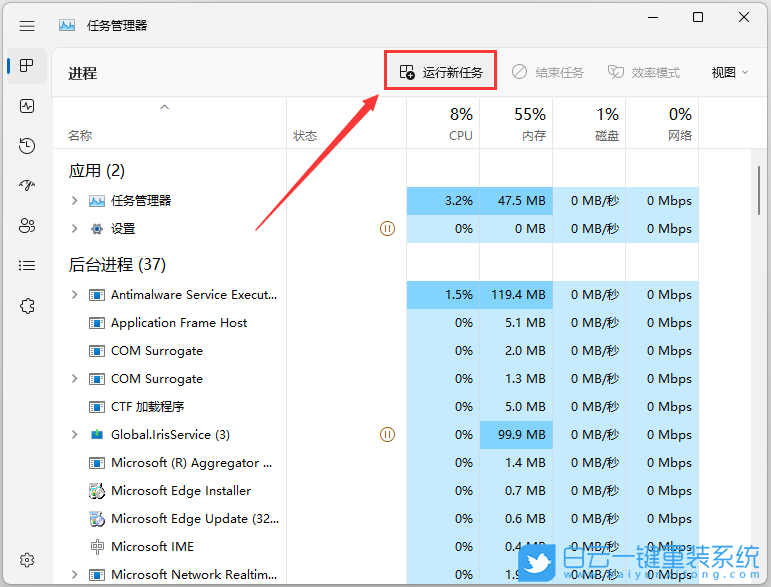This screenshot has width=771, height=587.
Task: Expand the 任务管理器 process row
Action: point(74,201)
